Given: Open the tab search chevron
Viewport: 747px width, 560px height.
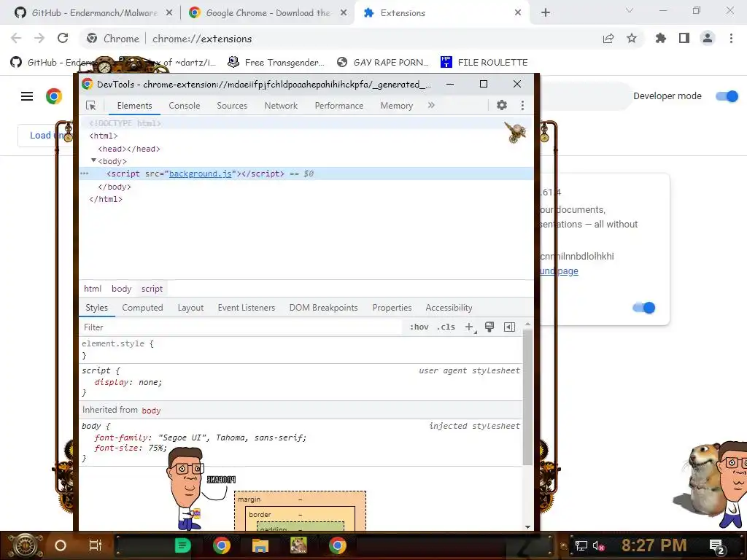Looking at the screenshot, I should tap(630, 10).
